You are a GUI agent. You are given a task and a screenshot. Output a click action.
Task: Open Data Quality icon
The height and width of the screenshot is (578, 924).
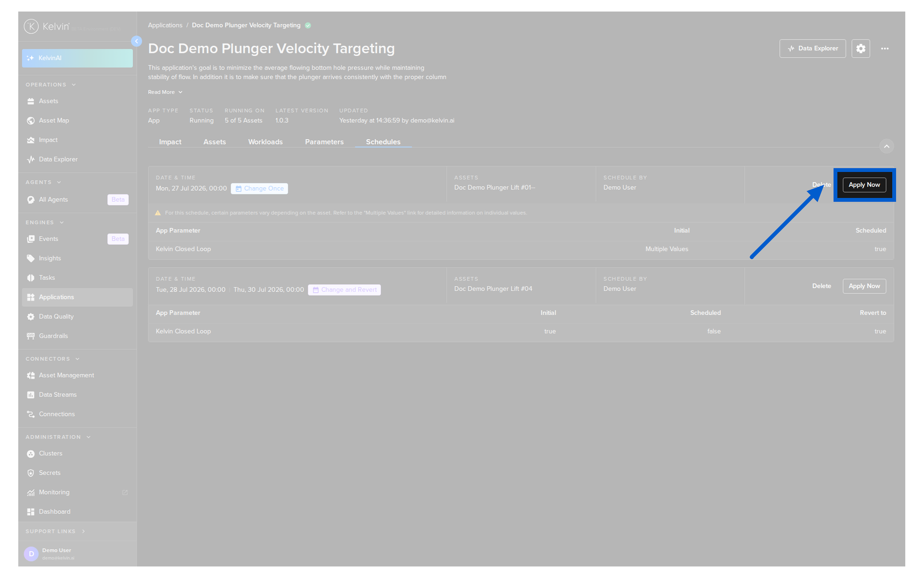(31, 317)
